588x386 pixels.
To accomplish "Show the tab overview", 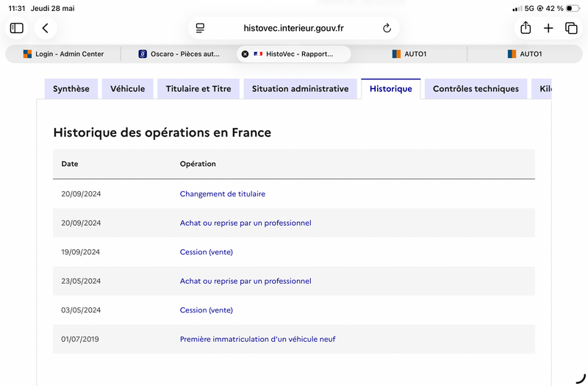I will [571, 28].
